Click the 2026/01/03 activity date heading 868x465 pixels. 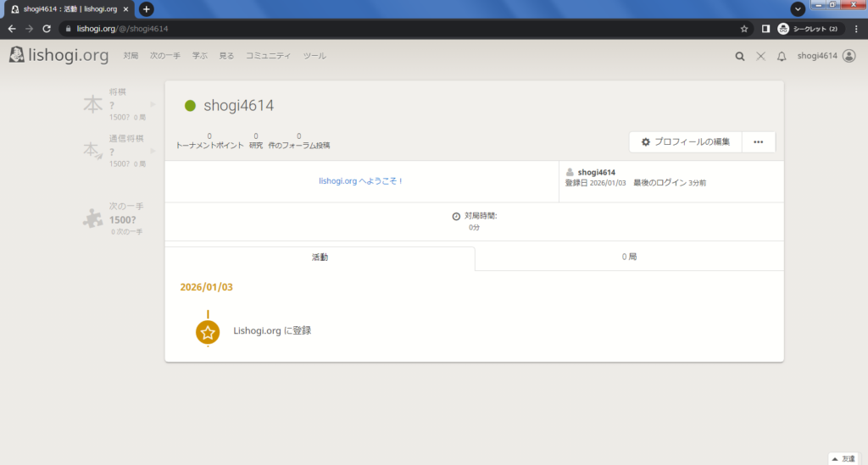coord(207,287)
